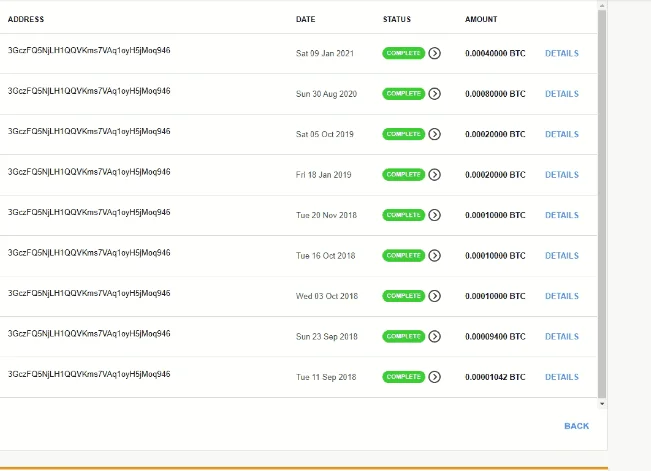This screenshot has width=651, height=471.
Task: Open DETAILS for the 0.00009400 BTC transaction
Action: [x=562, y=336]
